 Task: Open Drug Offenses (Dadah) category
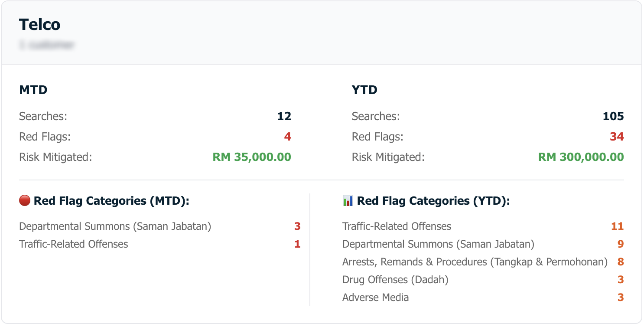point(483,280)
